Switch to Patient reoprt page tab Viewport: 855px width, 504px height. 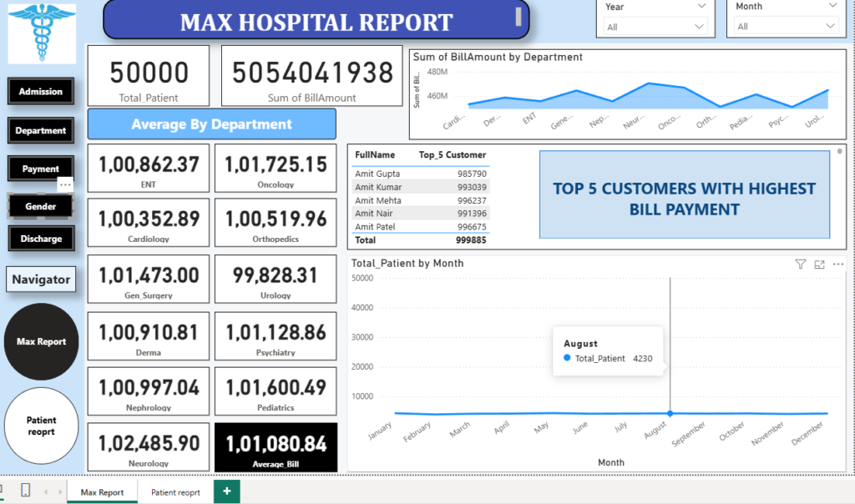click(175, 492)
